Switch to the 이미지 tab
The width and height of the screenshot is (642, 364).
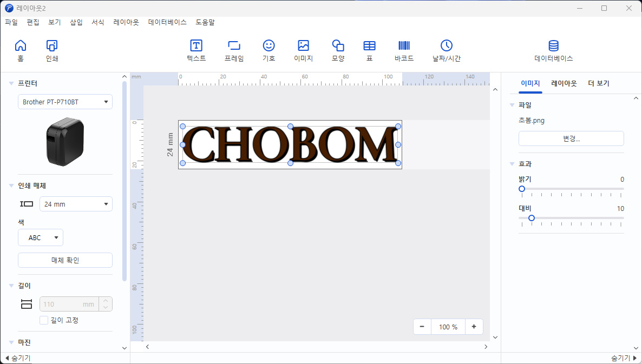(530, 83)
